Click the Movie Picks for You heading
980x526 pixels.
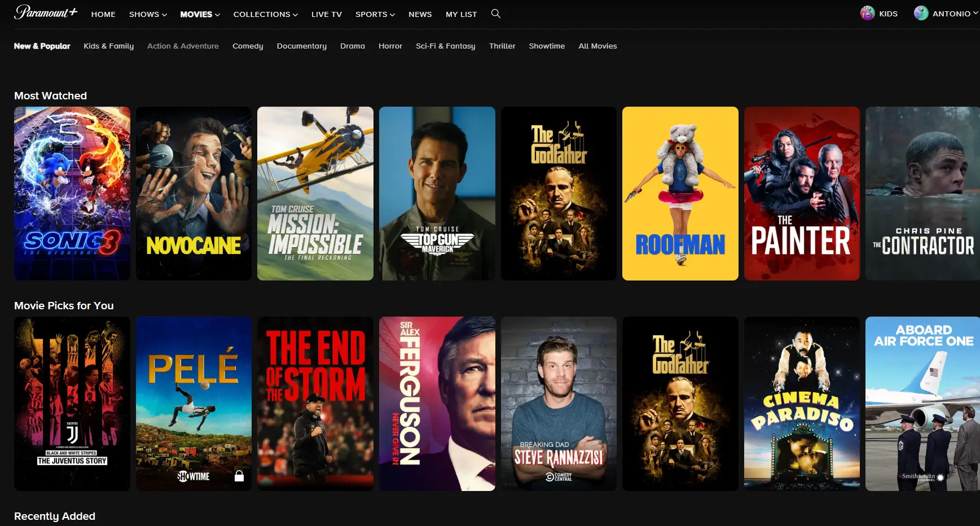click(64, 306)
